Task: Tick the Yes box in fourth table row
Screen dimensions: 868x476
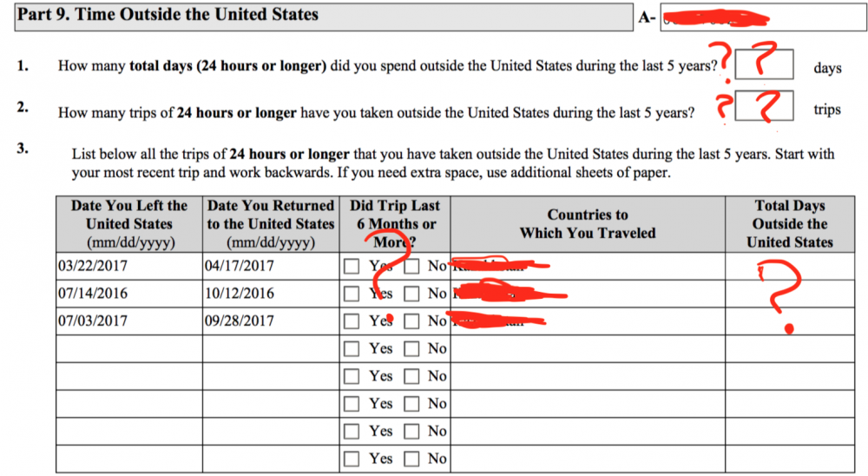Action: click(352, 348)
